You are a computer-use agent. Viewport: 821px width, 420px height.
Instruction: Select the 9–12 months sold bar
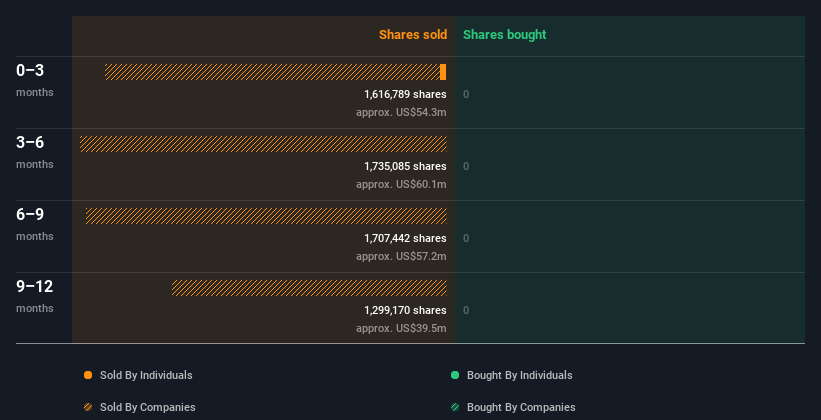click(309, 288)
